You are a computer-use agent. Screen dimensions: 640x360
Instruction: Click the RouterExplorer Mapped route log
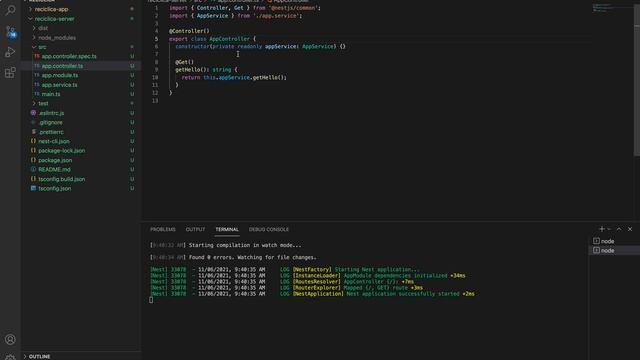pyautogui.click(x=286, y=288)
